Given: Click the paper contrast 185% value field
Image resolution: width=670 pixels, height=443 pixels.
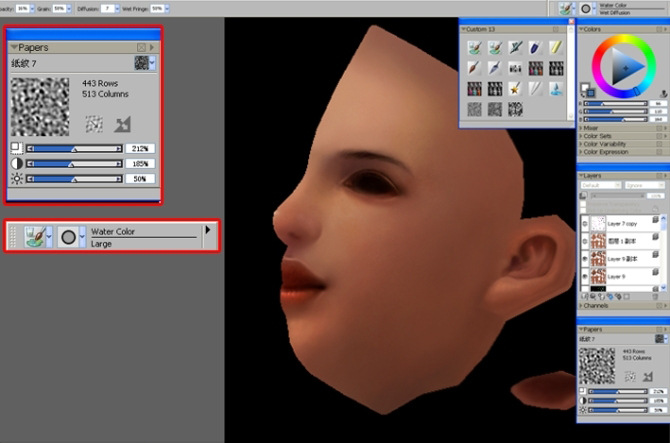Looking at the screenshot, I should tap(140, 164).
